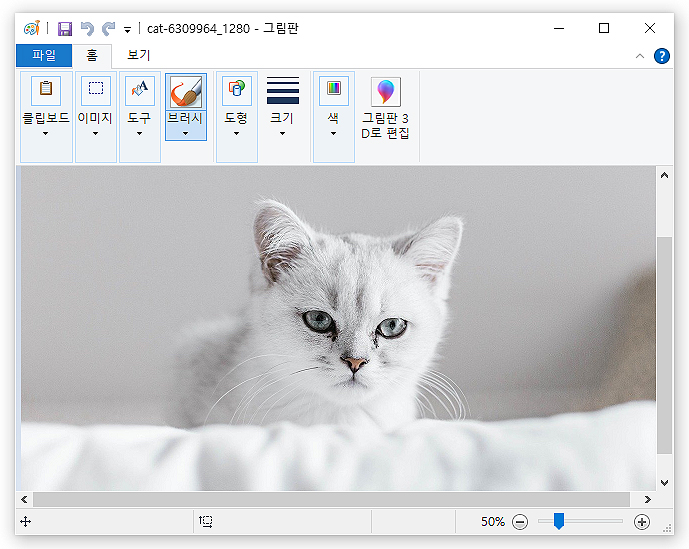
Task: Switch to the 홈 ribbon tab
Action: tap(92, 55)
